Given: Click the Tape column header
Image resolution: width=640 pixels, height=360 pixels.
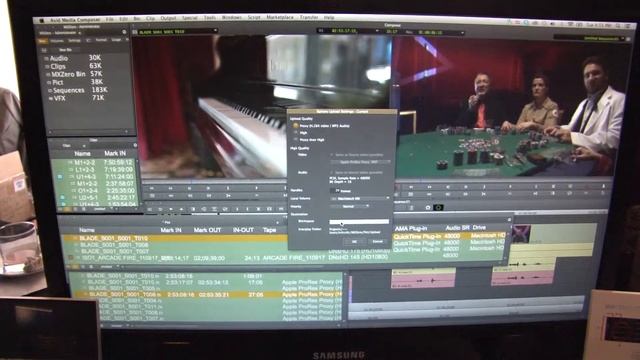Looking at the screenshot, I should click(x=269, y=230).
